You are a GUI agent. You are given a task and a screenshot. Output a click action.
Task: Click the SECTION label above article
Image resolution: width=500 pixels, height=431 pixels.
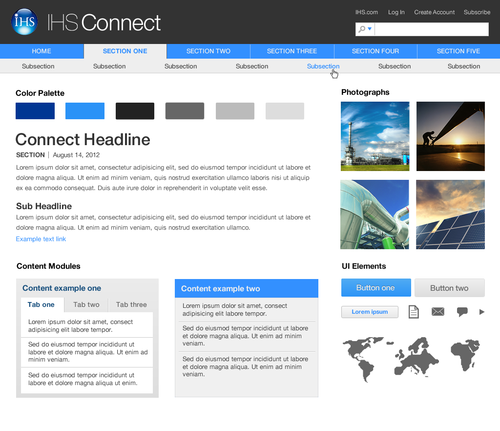30,155
